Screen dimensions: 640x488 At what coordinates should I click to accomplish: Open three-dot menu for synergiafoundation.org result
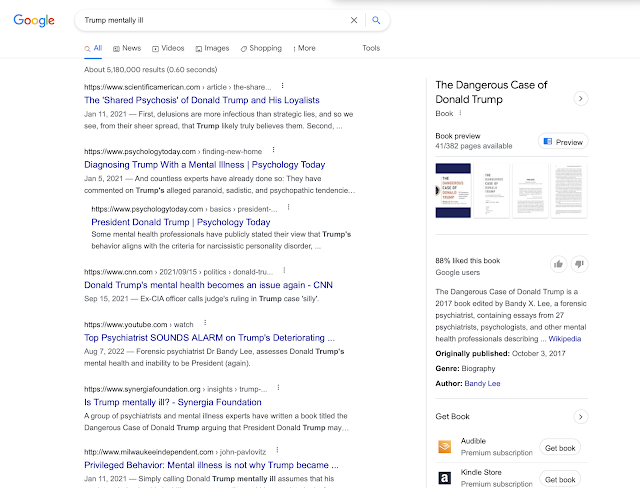point(278,388)
